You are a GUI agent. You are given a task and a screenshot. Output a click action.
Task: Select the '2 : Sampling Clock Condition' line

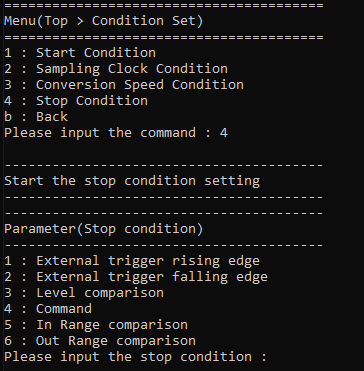pos(116,69)
